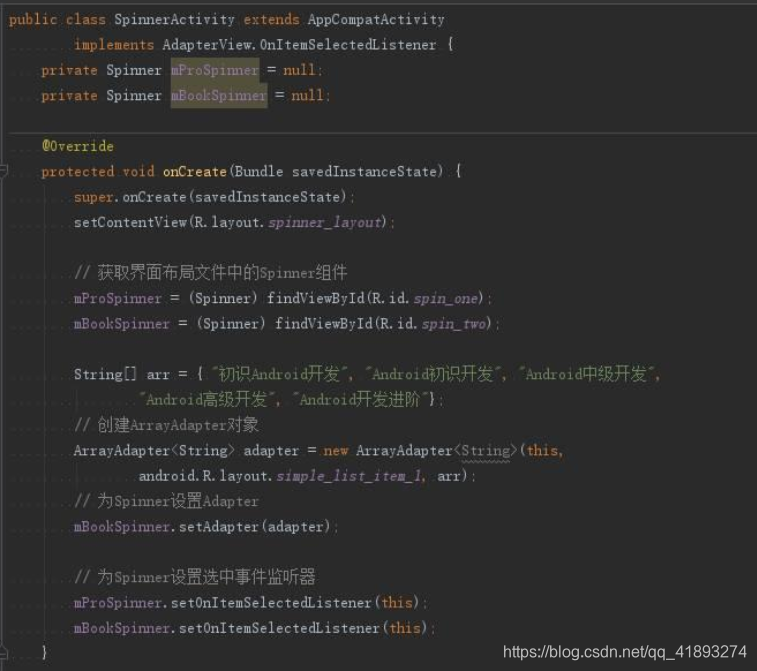The height and width of the screenshot is (671, 757).
Task: Click the setContentView call
Action: [130, 223]
